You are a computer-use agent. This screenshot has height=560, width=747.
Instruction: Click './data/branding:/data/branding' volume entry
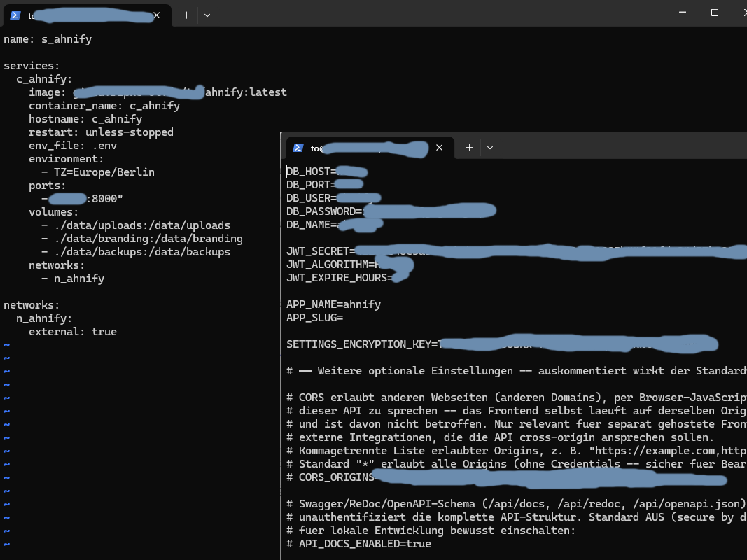click(148, 239)
